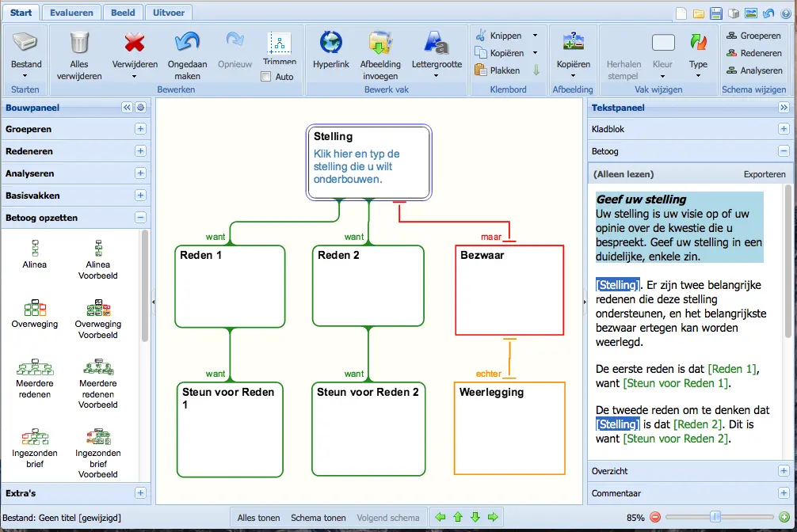Viewport: 797px width, 532px height.
Task: Enable the Auto checkbox
Action: click(x=266, y=77)
